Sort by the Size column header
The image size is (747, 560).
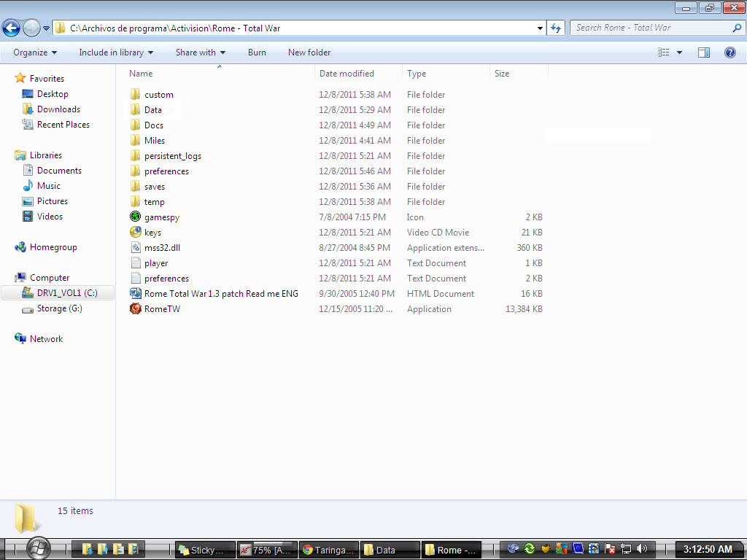pyautogui.click(x=502, y=74)
